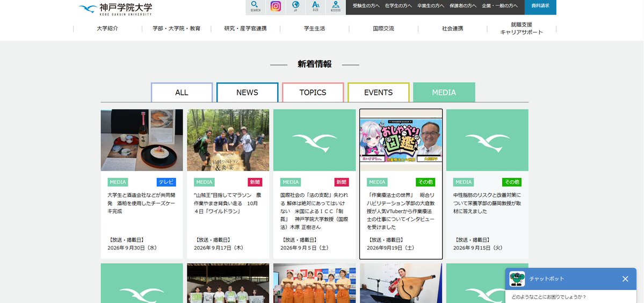This screenshot has width=644, height=303.
Task: Open article 「作業療法士の世界」
Action: [401, 211]
